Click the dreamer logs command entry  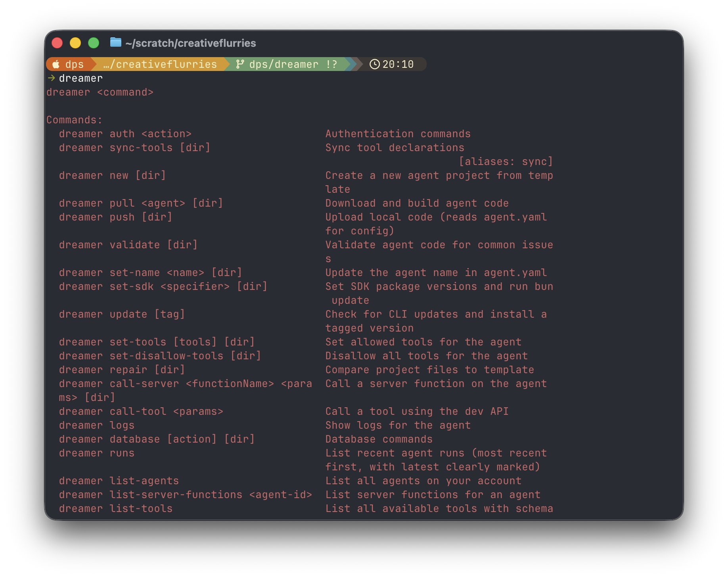[x=96, y=425]
